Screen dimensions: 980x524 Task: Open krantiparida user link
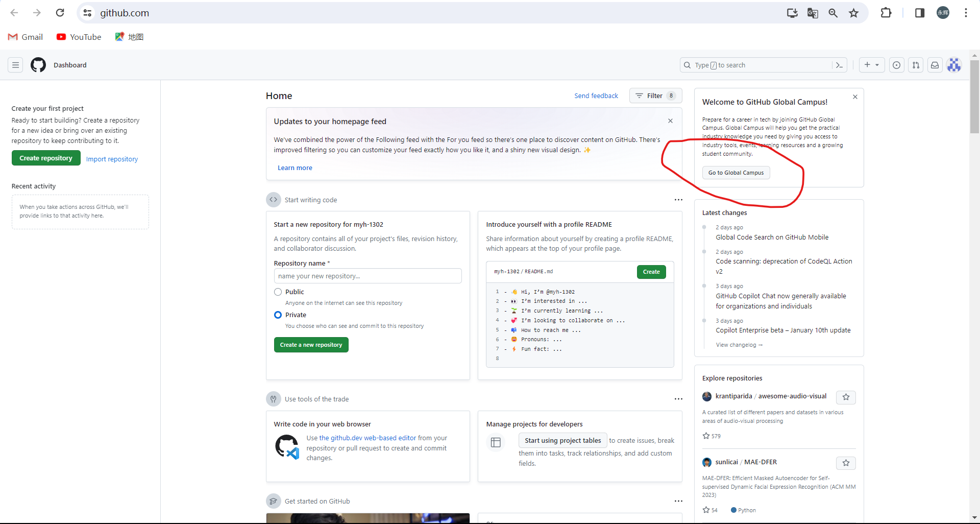click(x=733, y=396)
